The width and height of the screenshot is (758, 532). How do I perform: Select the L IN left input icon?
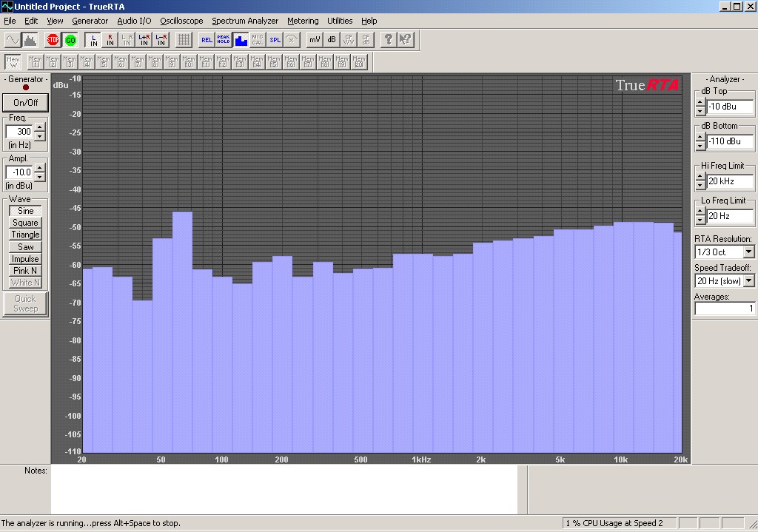[93, 40]
